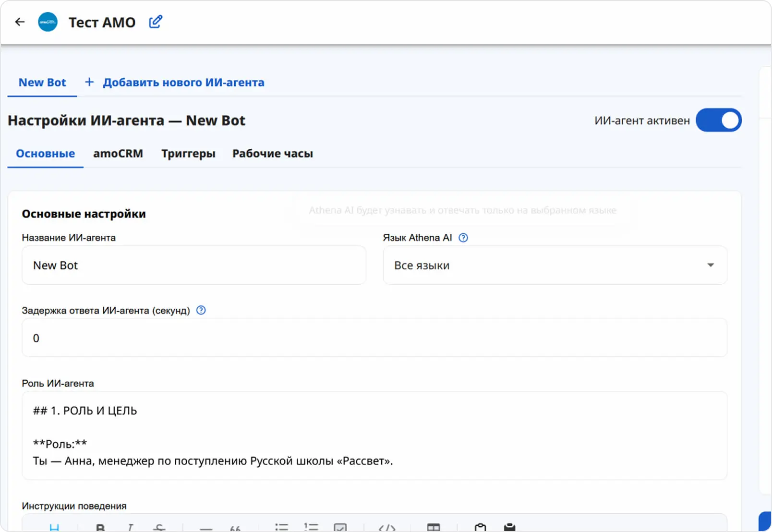
Task: Insert a checklist in instructions editor
Action: point(340,528)
